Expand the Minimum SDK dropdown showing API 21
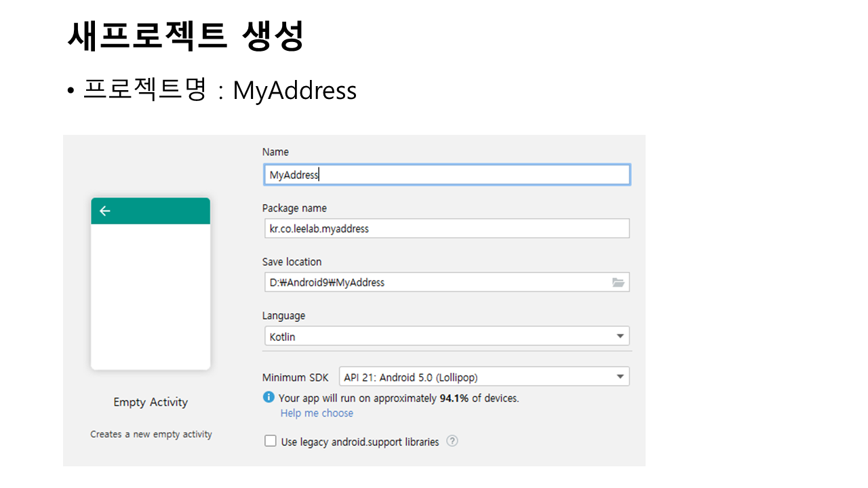 click(475, 377)
